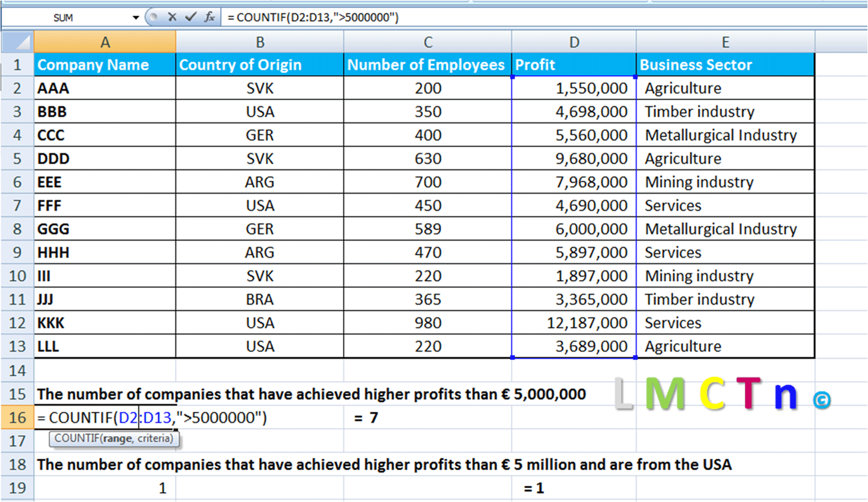Click the employees value 980
The width and height of the screenshot is (868, 502).
point(428,323)
